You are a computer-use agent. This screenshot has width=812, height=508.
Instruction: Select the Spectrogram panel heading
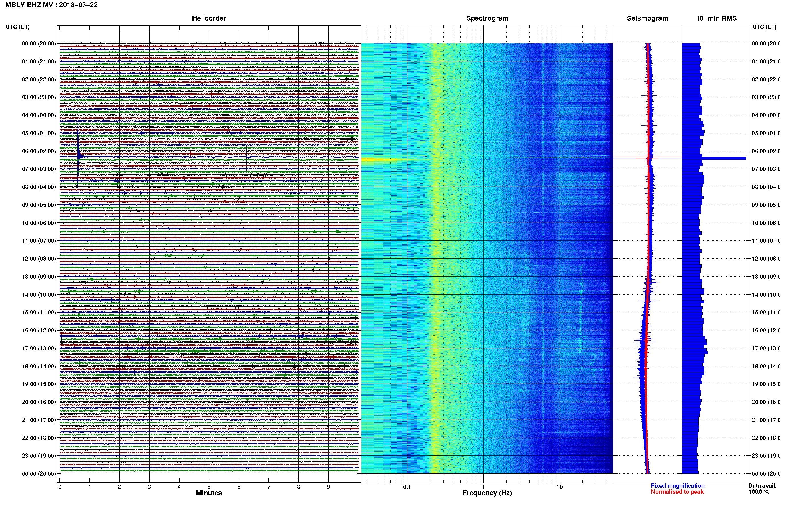click(x=487, y=19)
